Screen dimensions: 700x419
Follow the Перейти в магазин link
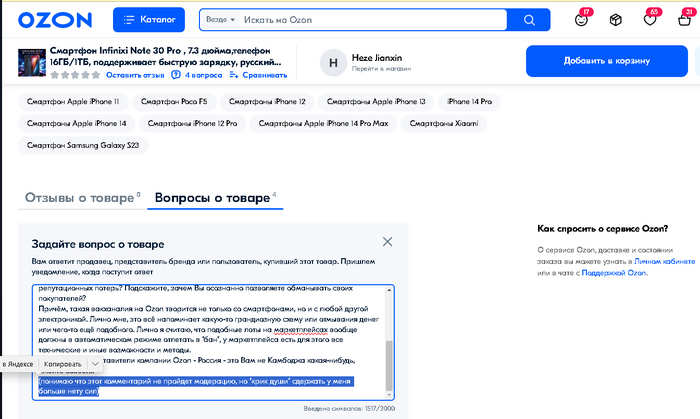pyautogui.click(x=381, y=69)
